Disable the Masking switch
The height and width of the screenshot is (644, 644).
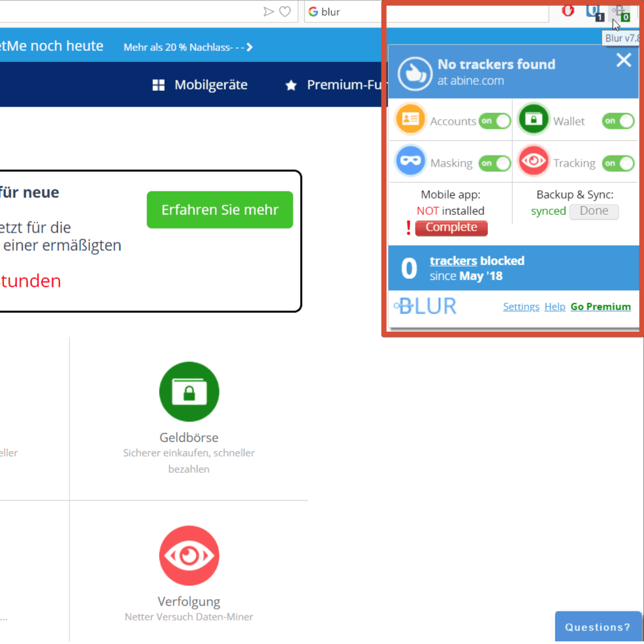494,163
